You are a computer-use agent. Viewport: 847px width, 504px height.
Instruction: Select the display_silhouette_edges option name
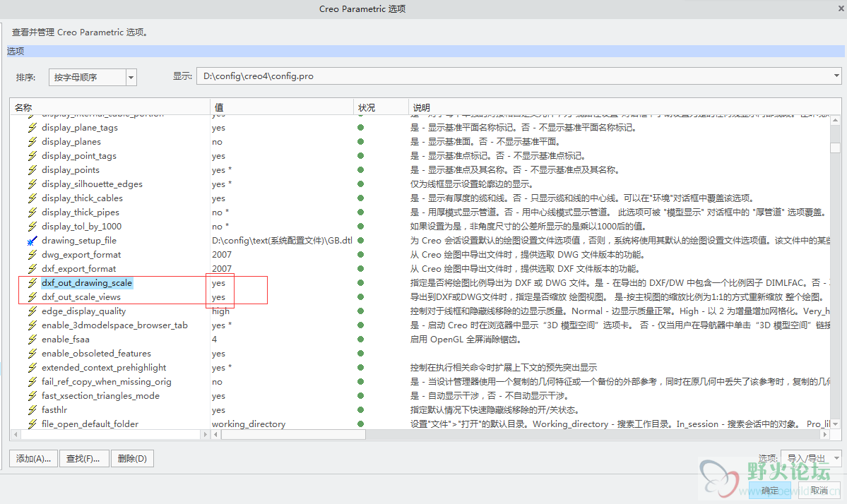click(x=92, y=184)
